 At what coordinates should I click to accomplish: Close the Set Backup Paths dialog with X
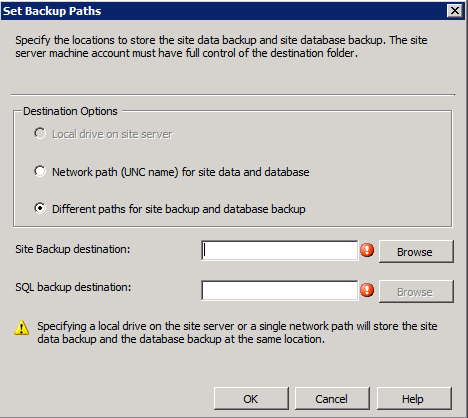[x=455, y=11]
